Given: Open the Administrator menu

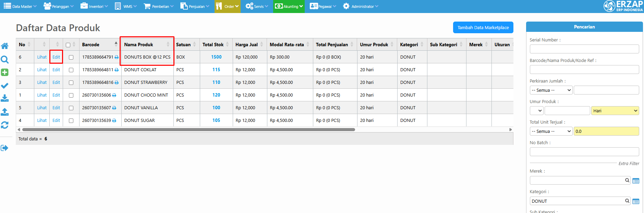Looking at the screenshot, I should (x=361, y=6).
